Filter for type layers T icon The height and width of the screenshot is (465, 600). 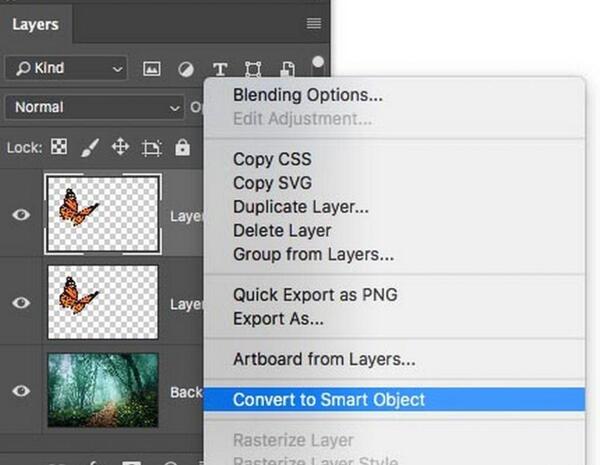(x=220, y=70)
